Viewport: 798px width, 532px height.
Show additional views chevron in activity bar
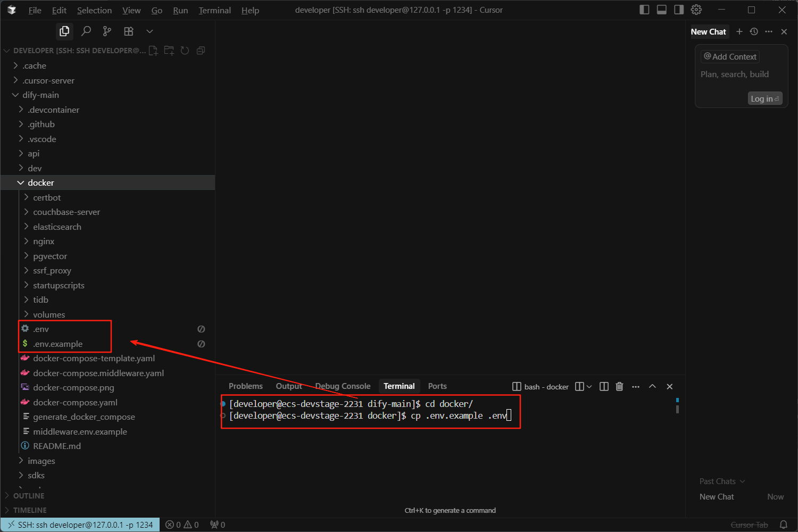click(x=149, y=31)
